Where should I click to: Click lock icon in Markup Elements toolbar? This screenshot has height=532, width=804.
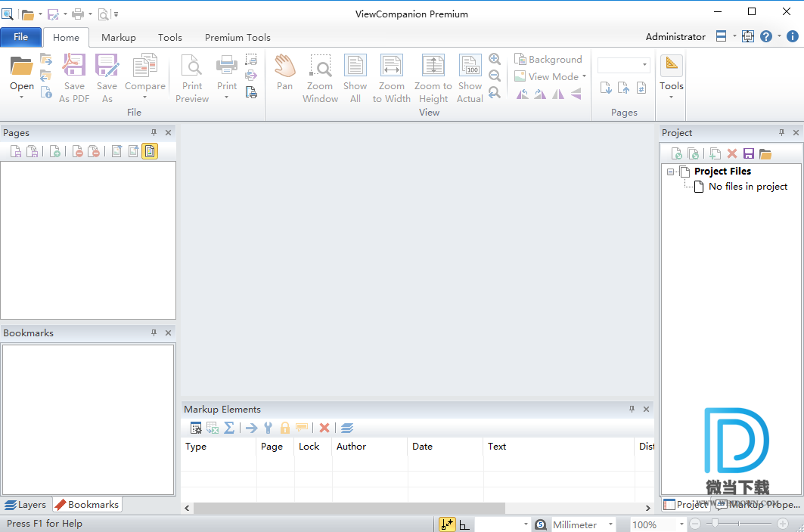click(285, 428)
